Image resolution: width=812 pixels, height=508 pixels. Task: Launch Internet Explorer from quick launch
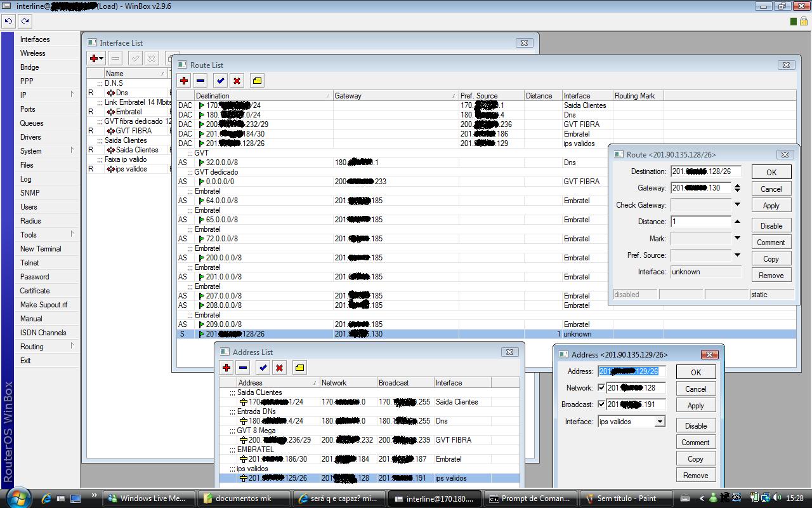point(46,498)
